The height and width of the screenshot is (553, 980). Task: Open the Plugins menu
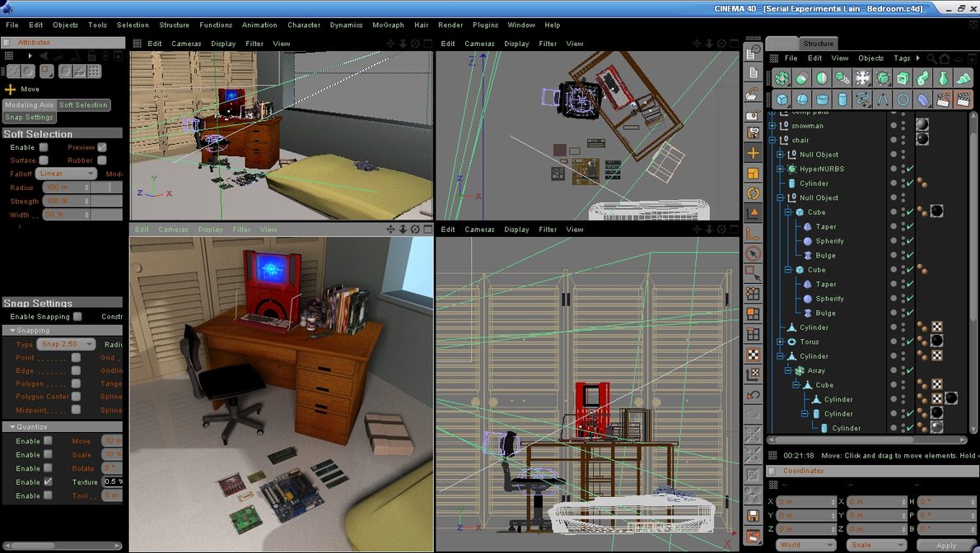tap(485, 25)
